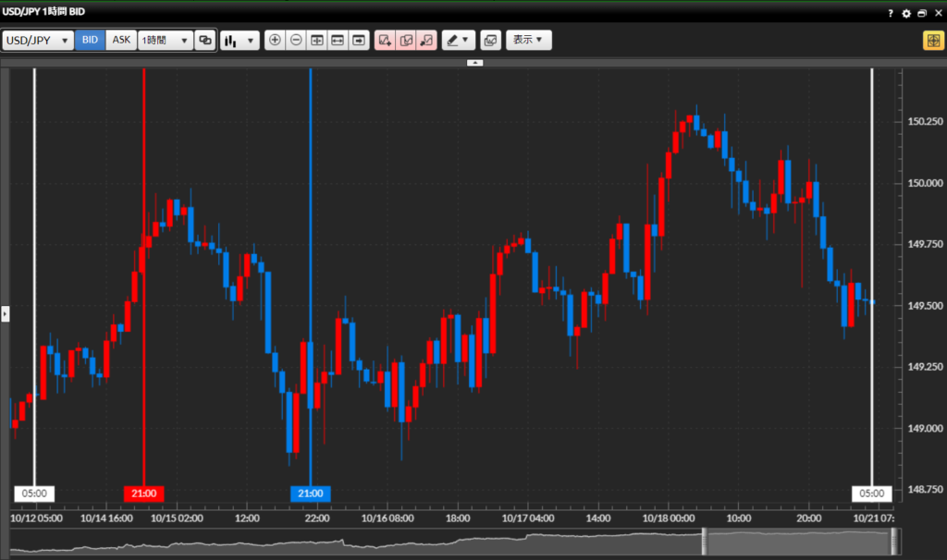Viewport: 947px width, 560px height.
Task: Open the 表示 display menu
Action: tap(528, 41)
